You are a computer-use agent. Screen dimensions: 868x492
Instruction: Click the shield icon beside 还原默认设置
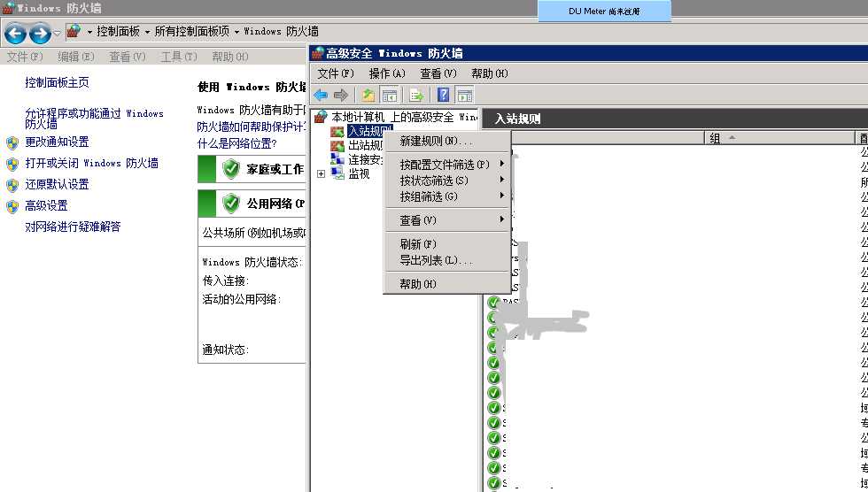pos(12,185)
